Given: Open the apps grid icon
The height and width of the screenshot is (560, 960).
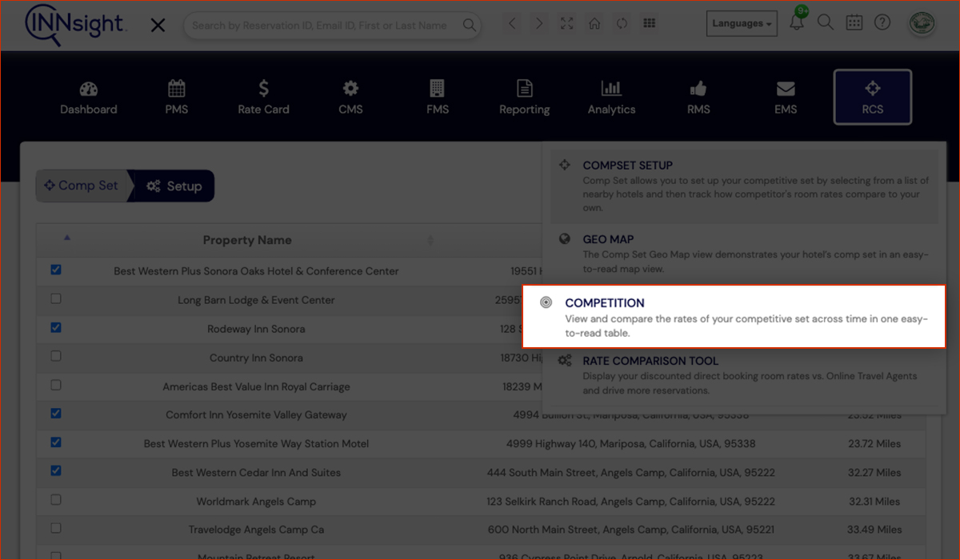Looking at the screenshot, I should [650, 23].
